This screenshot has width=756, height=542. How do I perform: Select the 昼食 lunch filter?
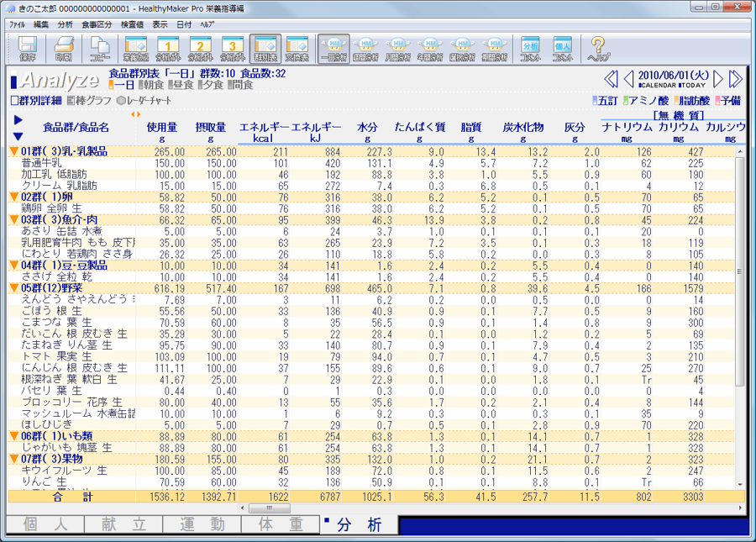[x=181, y=85]
